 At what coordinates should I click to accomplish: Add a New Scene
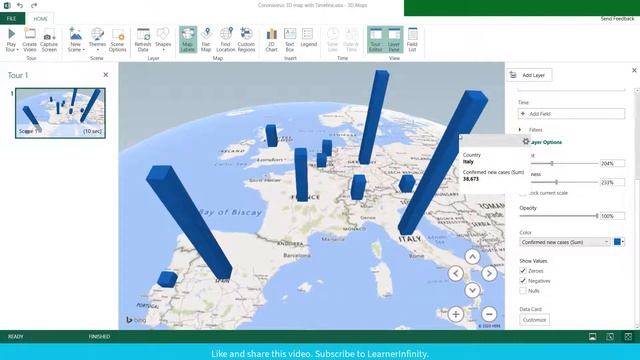click(76, 40)
